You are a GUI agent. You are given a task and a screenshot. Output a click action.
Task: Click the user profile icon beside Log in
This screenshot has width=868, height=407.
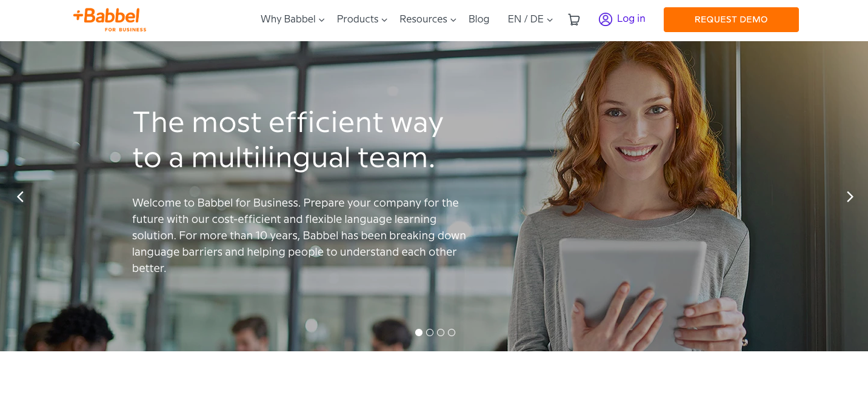(x=605, y=19)
